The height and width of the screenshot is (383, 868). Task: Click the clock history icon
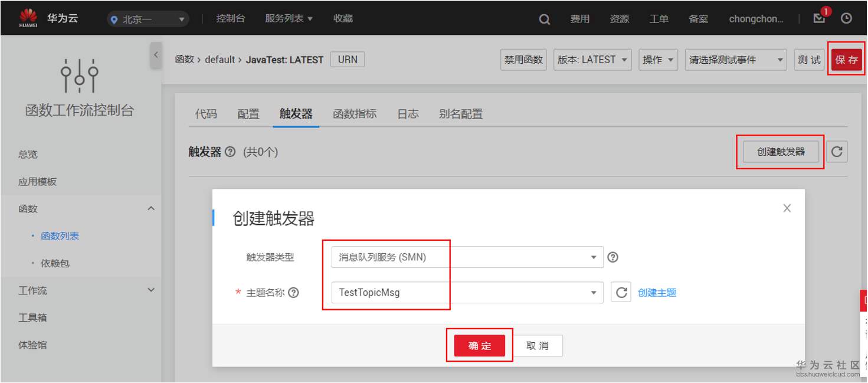click(x=846, y=18)
